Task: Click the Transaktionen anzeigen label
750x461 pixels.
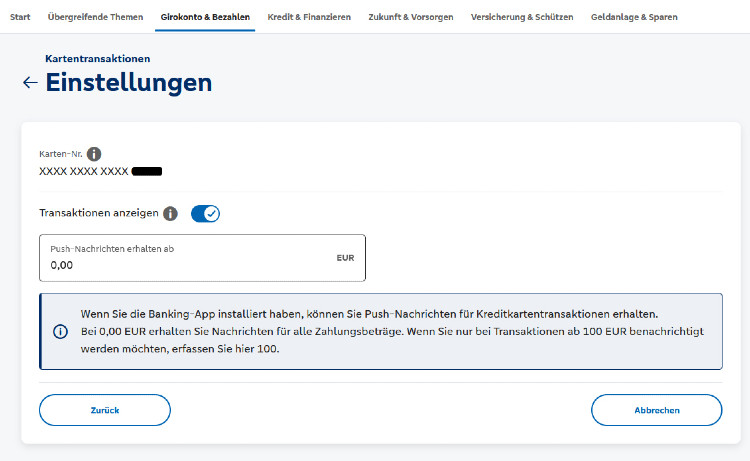Action: coord(99,213)
